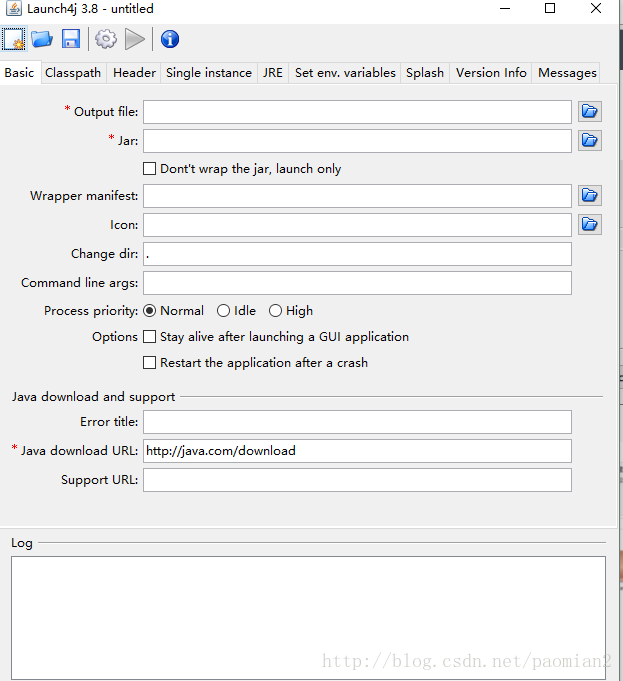The image size is (623, 681).
Task: Switch to the Classpath tab
Action: [x=73, y=73]
